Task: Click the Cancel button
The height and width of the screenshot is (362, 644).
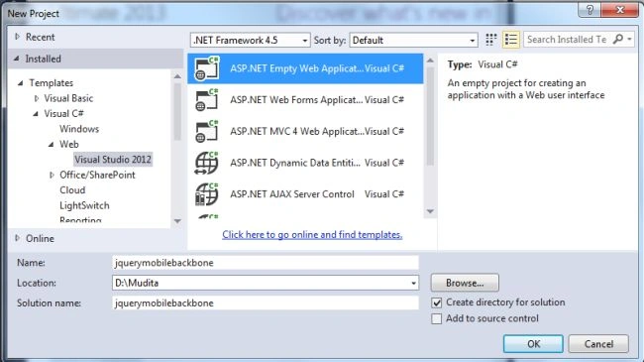Action: [x=598, y=344]
